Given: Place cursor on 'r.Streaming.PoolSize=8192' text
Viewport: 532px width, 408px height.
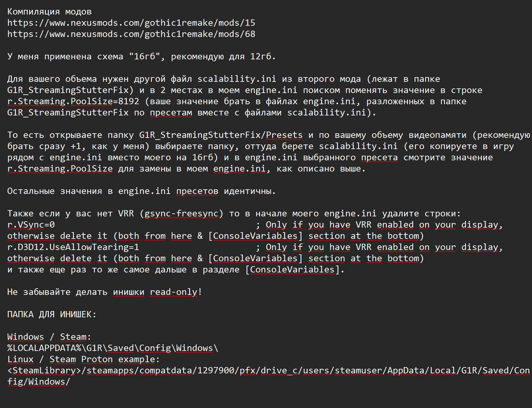Looking at the screenshot, I should (x=73, y=101).
